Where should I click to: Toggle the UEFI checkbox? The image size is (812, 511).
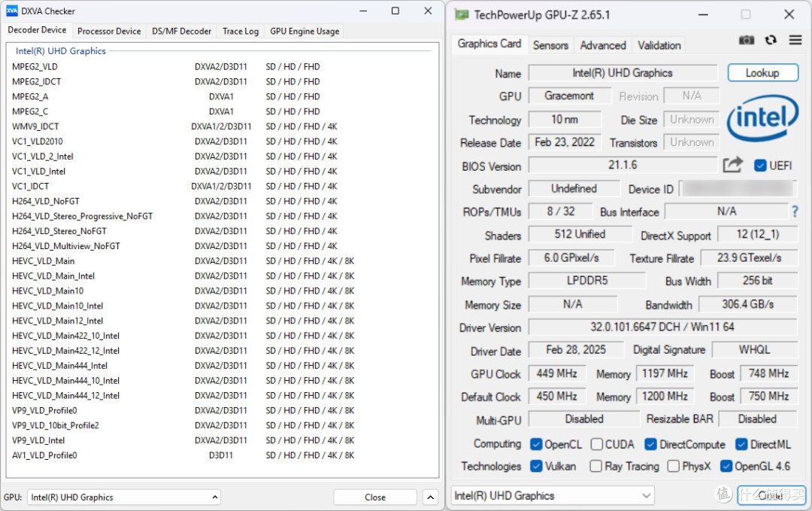coord(760,166)
